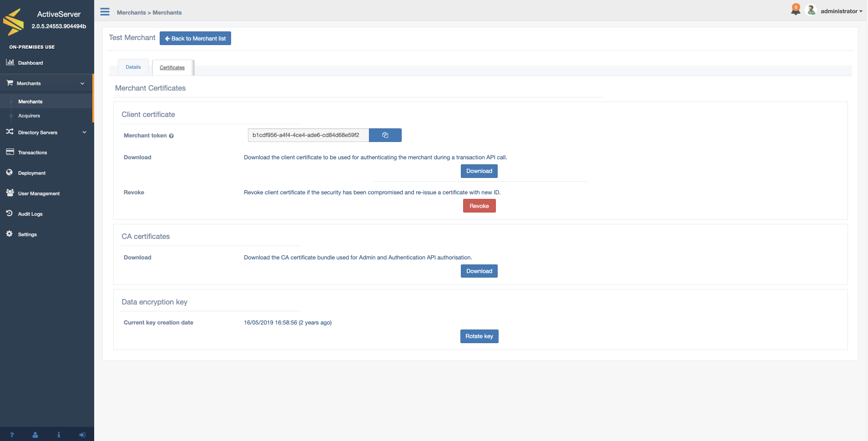Select the Certificates tab
Screen dimensions: 868x441
[x=172, y=68]
